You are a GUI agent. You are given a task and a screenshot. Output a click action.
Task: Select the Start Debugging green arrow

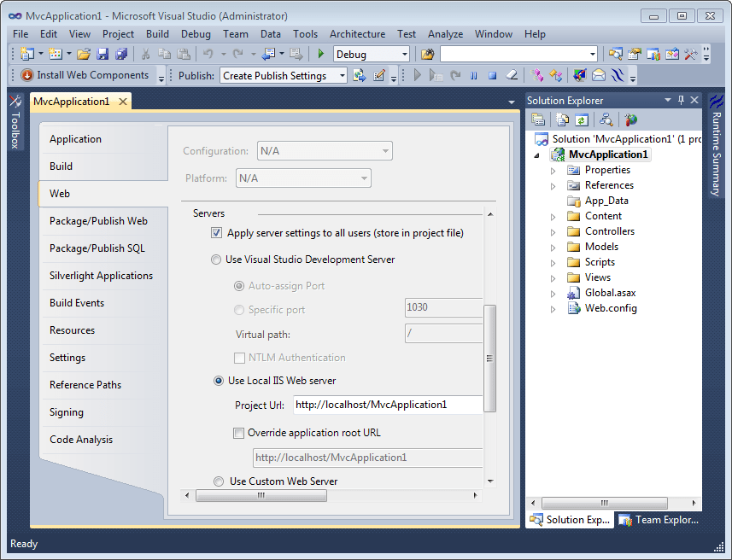click(319, 53)
